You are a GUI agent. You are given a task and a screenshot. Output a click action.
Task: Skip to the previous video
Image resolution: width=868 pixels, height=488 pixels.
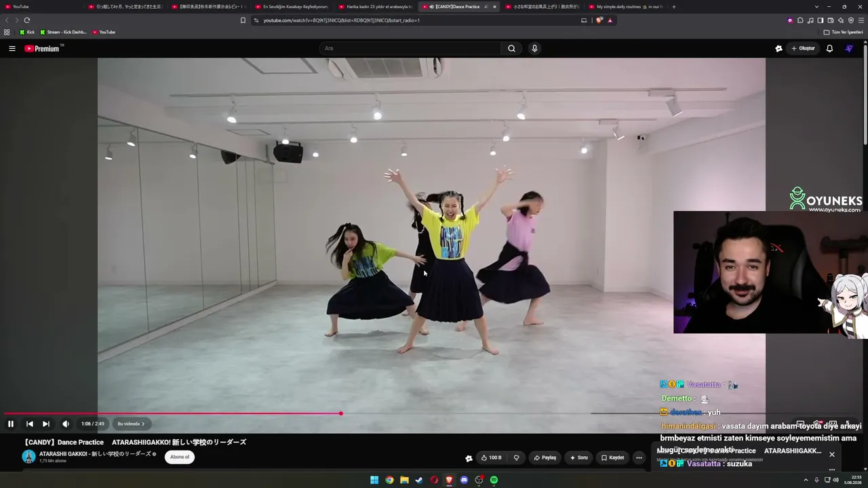coord(30,424)
